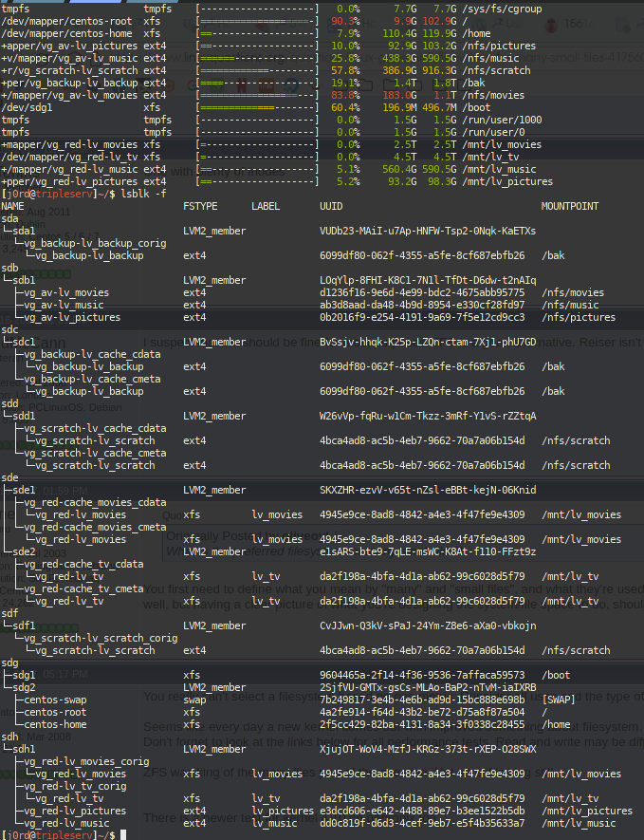Viewport: 644px width, 840px height.
Task: Click the 57.8% usage value
Action: (x=345, y=71)
